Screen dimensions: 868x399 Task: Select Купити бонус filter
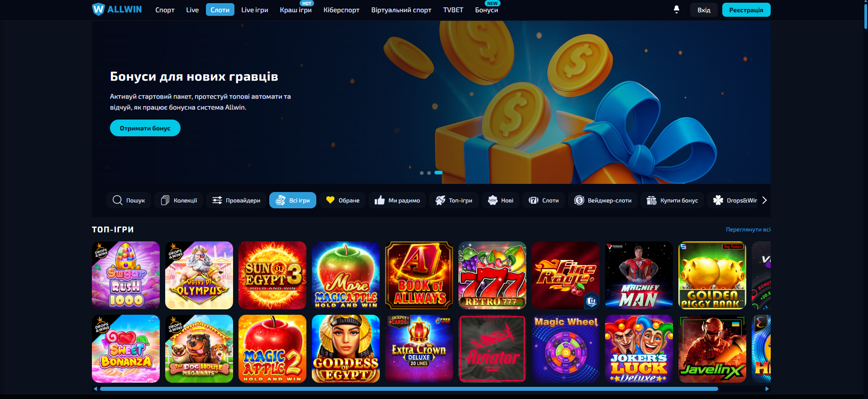pyautogui.click(x=672, y=200)
